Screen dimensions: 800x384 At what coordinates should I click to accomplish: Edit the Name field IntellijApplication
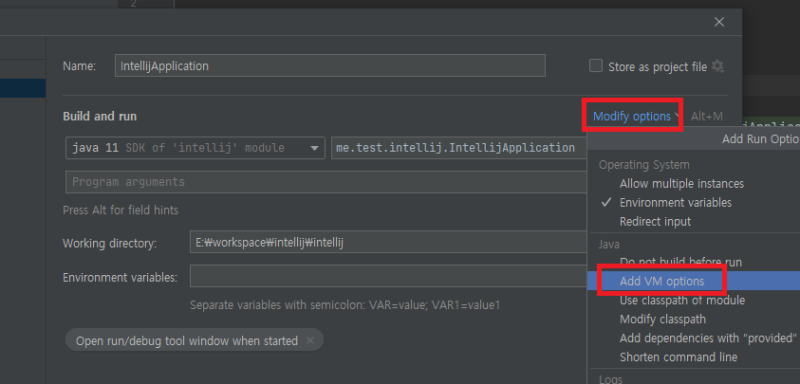click(x=330, y=66)
